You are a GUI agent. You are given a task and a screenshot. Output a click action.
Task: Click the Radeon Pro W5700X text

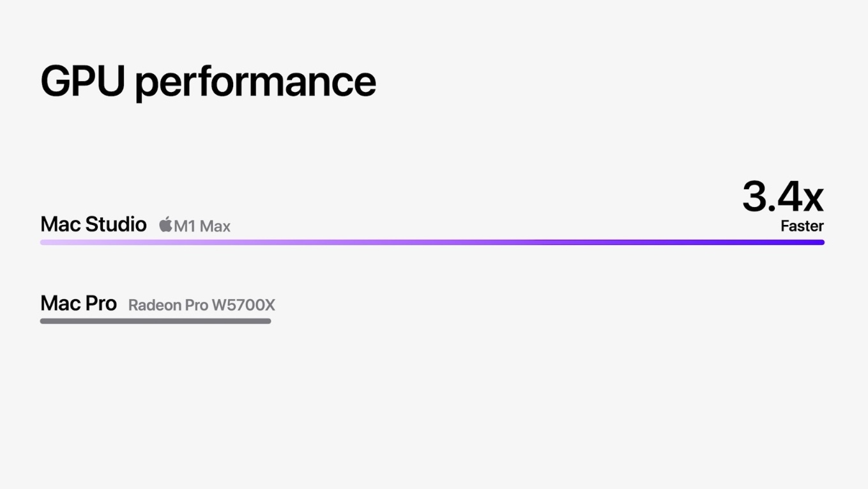pos(202,305)
